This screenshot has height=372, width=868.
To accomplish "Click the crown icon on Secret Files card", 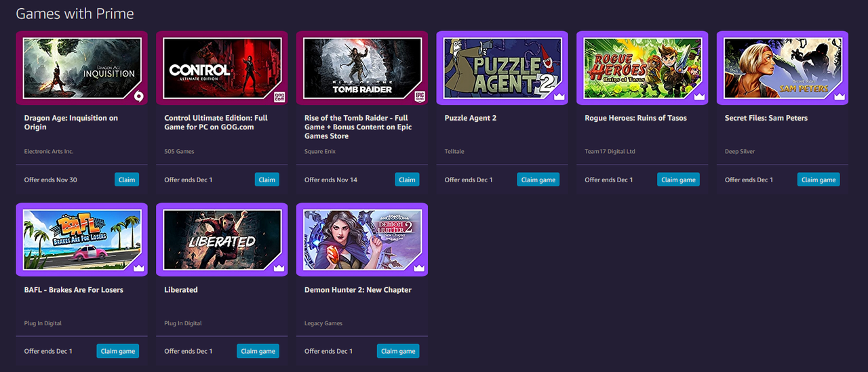I will tap(840, 97).
